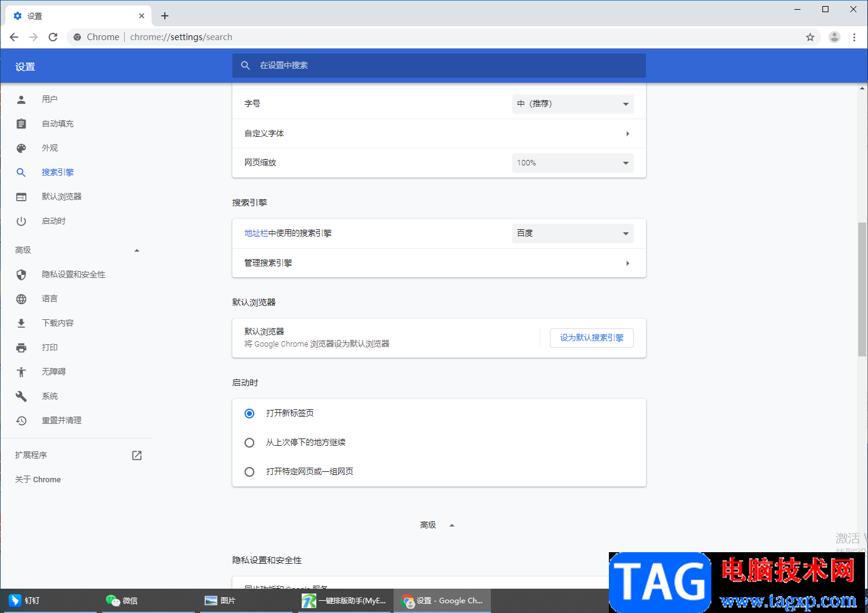Viewport: 868px width, 613px height.
Task: Click the 启动时 power icon
Action: 21,221
